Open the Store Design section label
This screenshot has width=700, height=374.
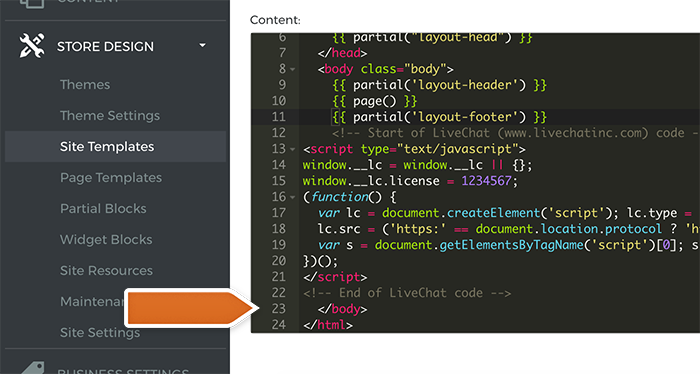pos(105,46)
